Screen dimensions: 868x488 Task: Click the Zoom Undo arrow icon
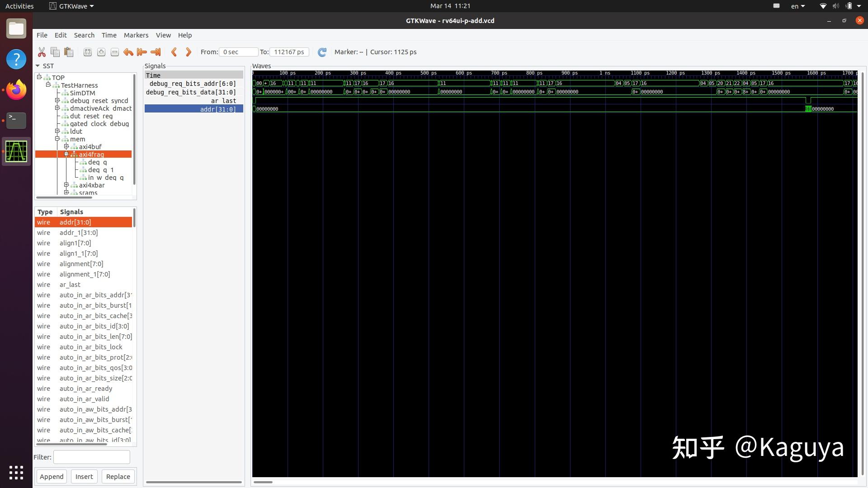tap(128, 52)
